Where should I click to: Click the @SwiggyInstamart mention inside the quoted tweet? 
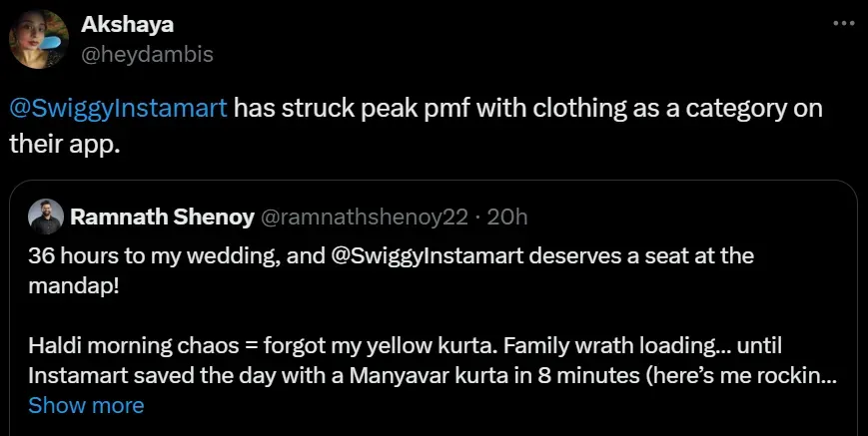click(415, 254)
